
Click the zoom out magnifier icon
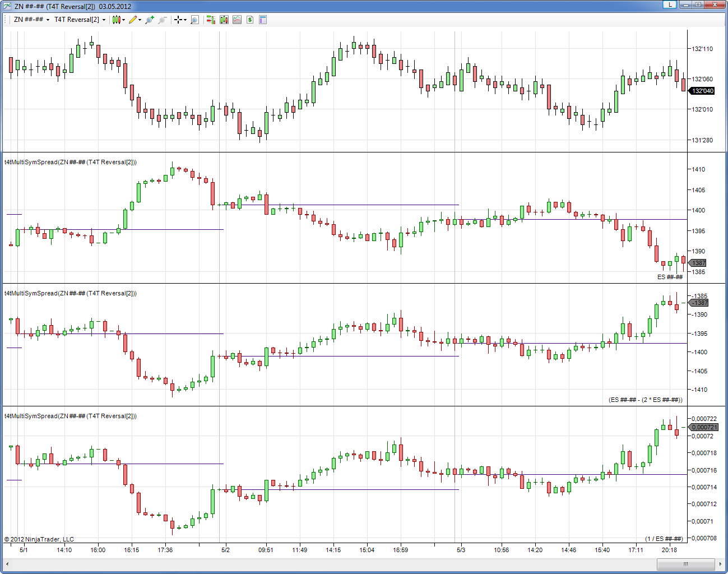[163, 20]
